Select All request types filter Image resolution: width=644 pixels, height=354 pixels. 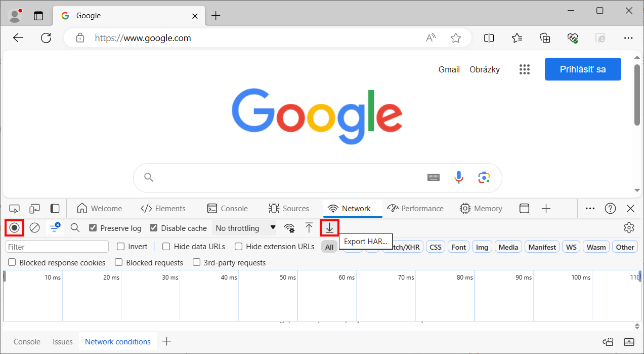tap(329, 247)
